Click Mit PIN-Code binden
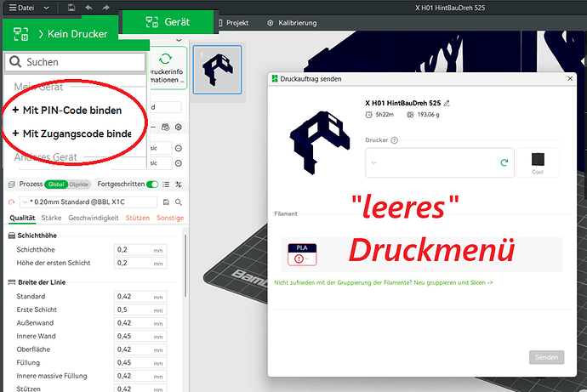 point(67,111)
